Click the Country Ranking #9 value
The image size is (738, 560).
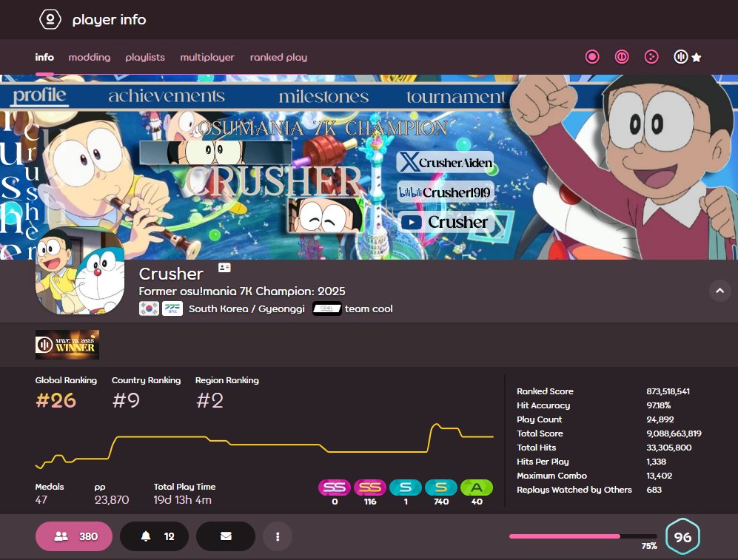pyautogui.click(x=126, y=401)
